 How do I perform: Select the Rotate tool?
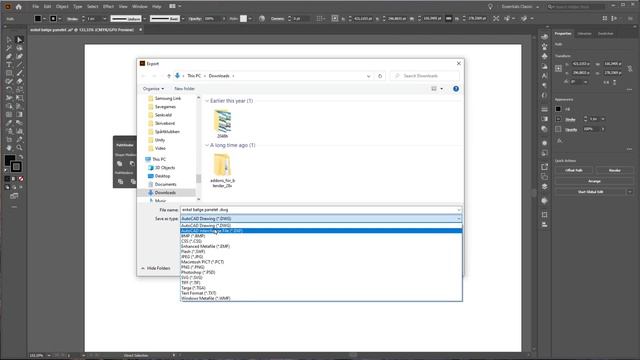pyautogui.click(x=9, y=89)
